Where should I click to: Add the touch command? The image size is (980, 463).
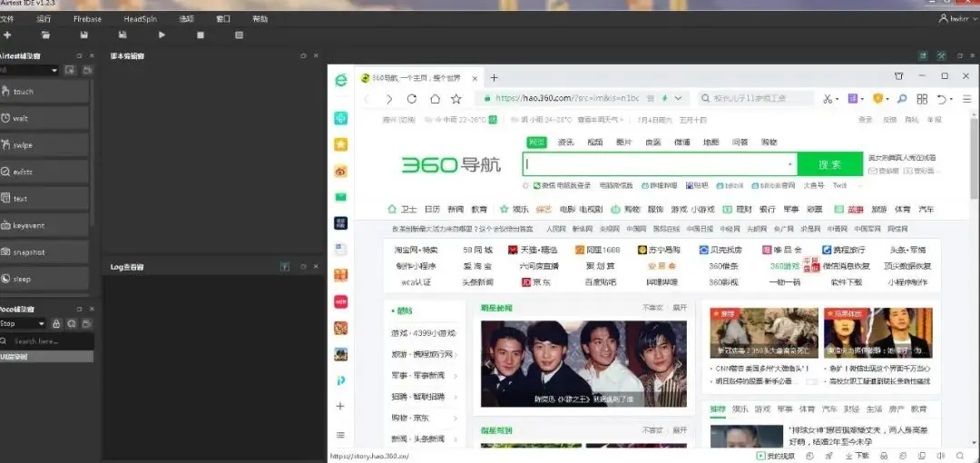pyautogui.click(x=44, y=92)
